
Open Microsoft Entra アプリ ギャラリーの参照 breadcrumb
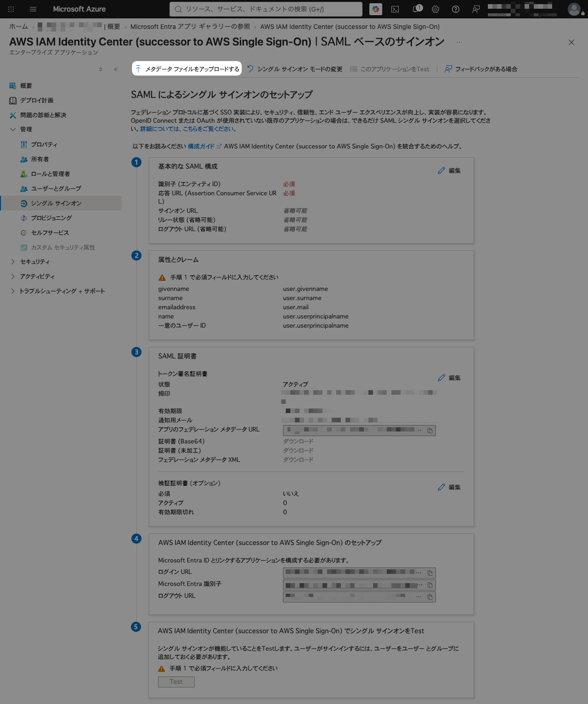[190, 27]
